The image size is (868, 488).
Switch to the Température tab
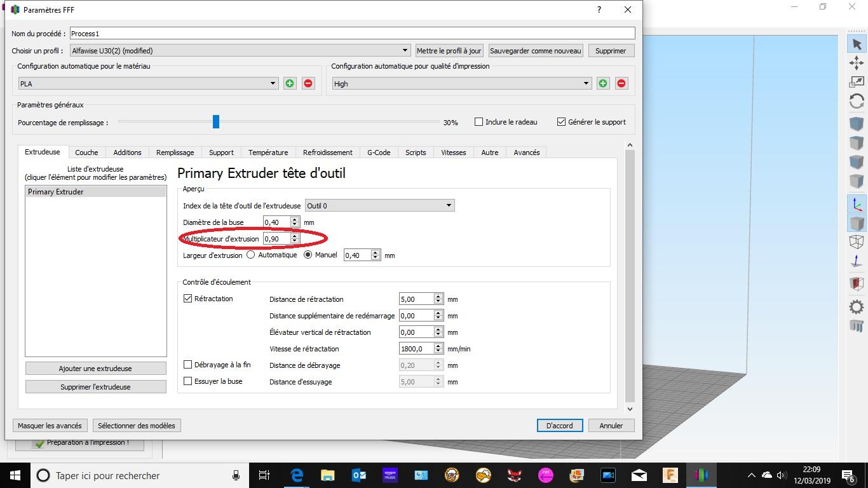[x=268, y=152]
